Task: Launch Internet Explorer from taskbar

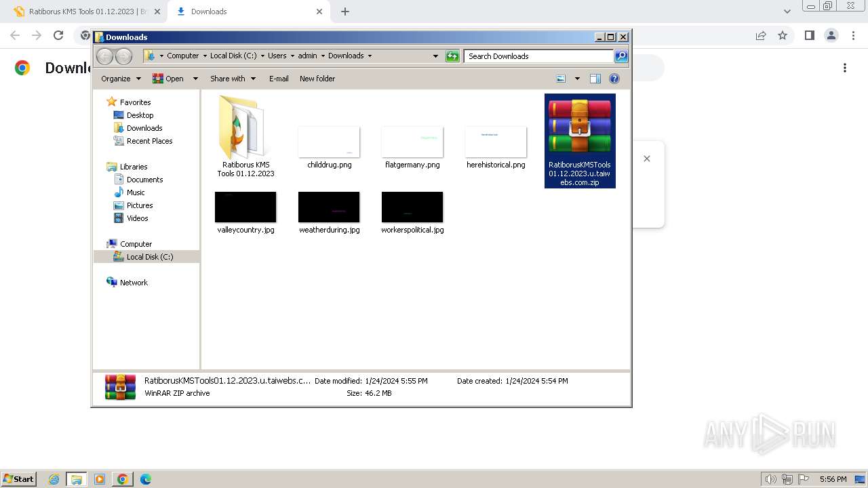Action: click(x=54, y=479)
